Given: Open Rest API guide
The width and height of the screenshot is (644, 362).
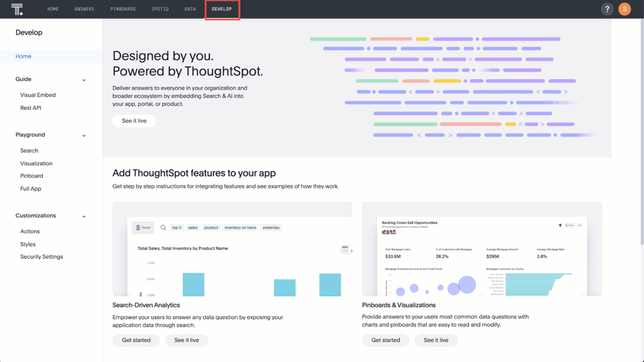Looking at the screenshot, I should point(31,107).
